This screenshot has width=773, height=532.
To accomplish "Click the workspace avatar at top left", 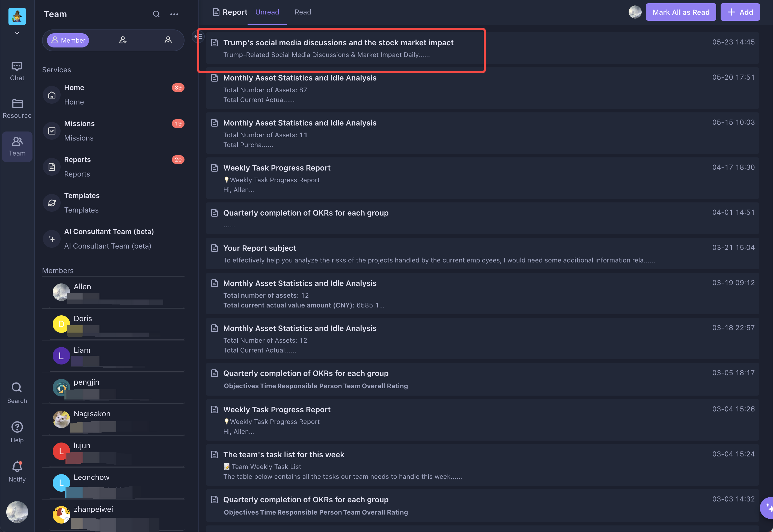I will coord(17,16).
